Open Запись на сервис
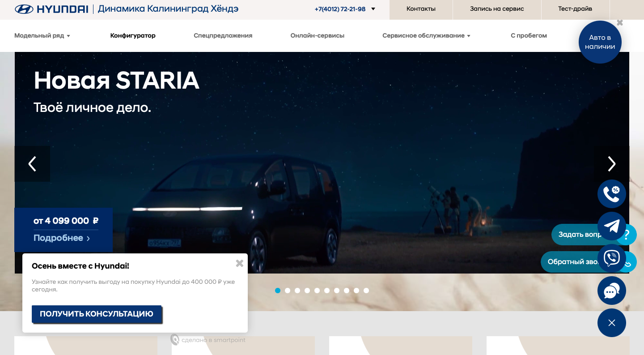 [497, 9]
